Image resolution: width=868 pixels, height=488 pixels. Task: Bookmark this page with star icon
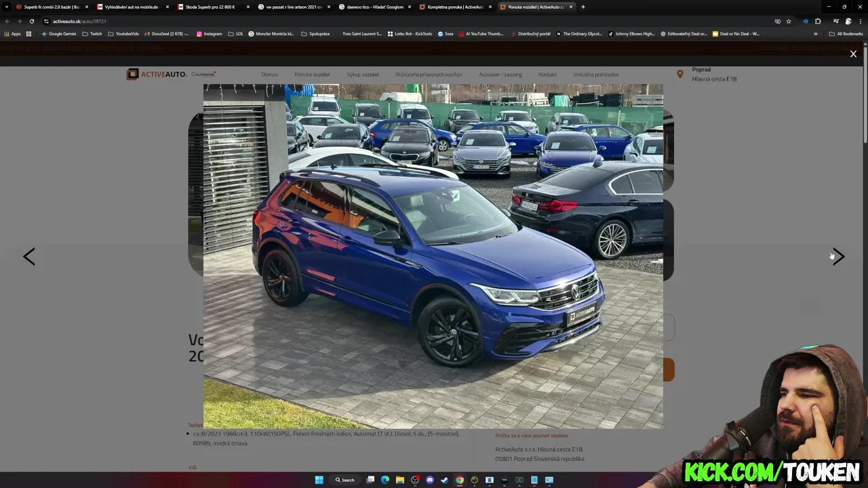click(x=789, y=21)
